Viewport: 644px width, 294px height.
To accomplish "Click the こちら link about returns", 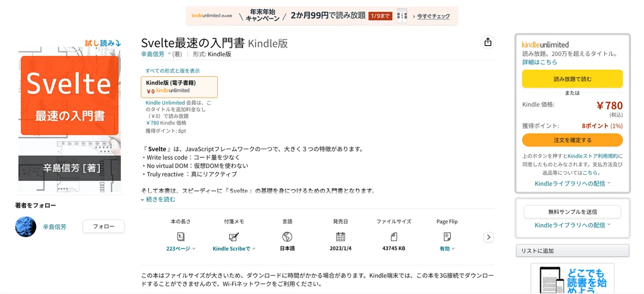I will [x=589, y=173].
